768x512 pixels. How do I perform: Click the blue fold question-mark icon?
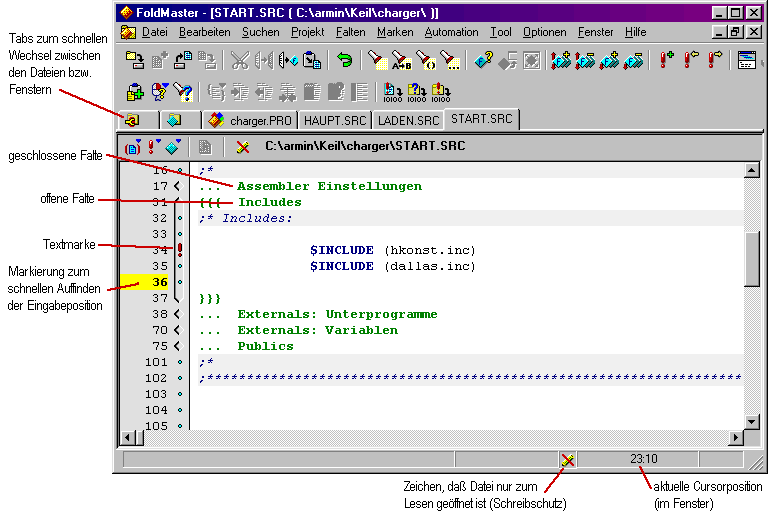[x=483, y=60]
